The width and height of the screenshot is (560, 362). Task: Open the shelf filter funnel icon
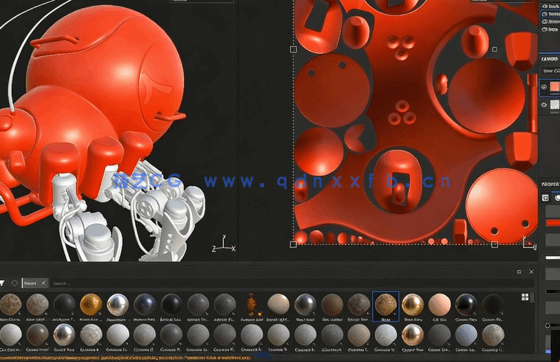coord(2,283)
